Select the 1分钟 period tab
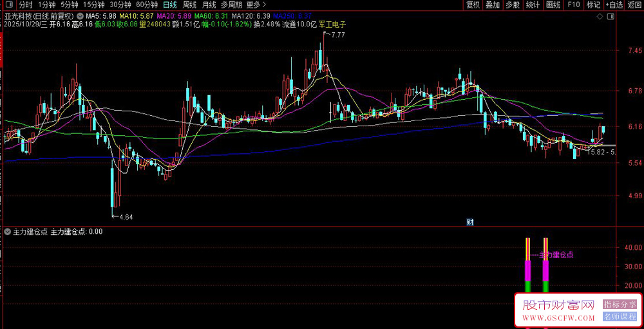 (46, 5)
